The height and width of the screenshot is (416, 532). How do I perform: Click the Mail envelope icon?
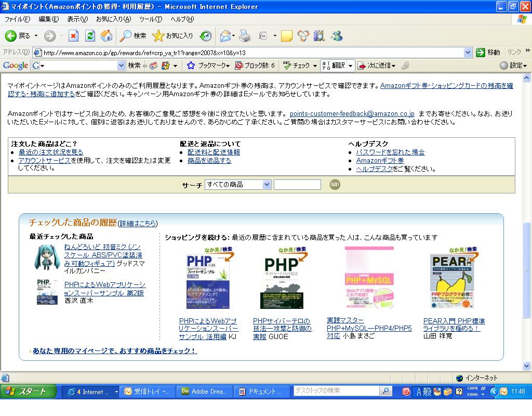point(225,36)
